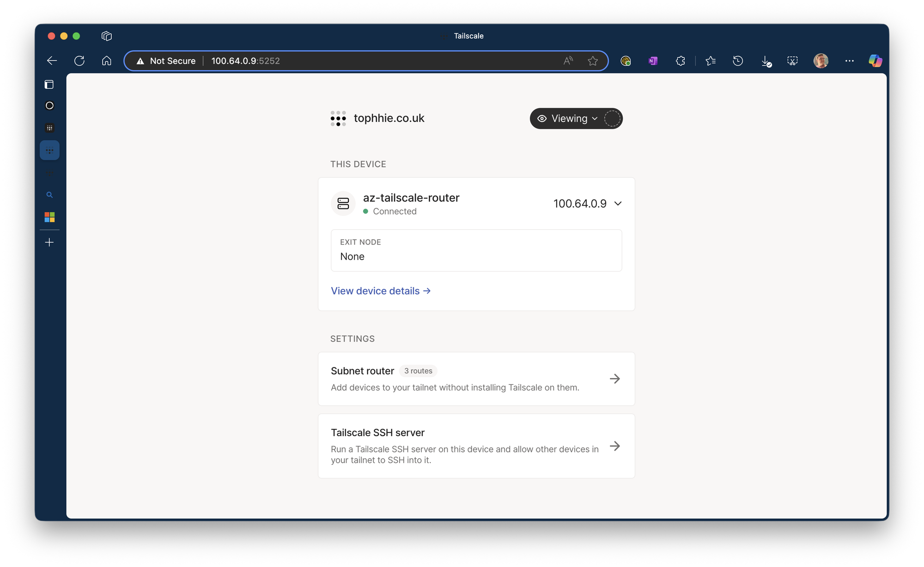Expand the 100.64.0.9 address chevron
Viewport: 924px width, 567px height.
click(618, 203)
